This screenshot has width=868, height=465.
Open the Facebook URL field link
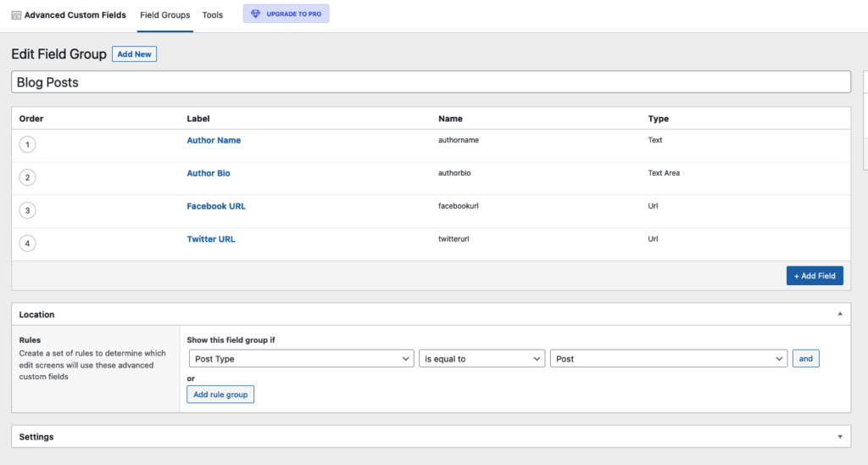216,206
